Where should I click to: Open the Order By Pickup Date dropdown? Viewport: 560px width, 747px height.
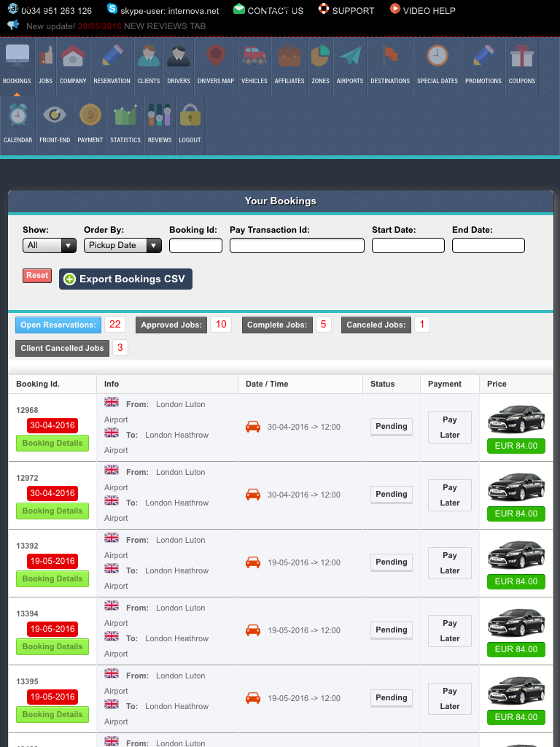click(122, 245)
